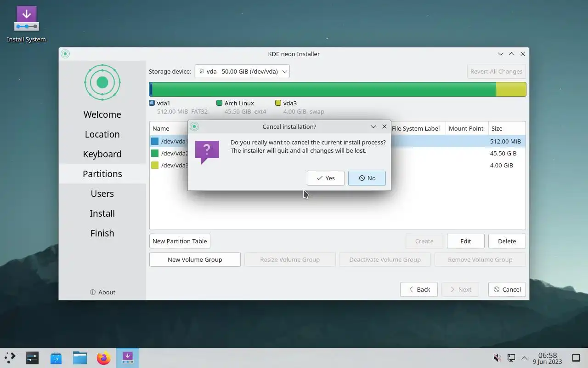Click the 45.50 GiB size cell

503,153
